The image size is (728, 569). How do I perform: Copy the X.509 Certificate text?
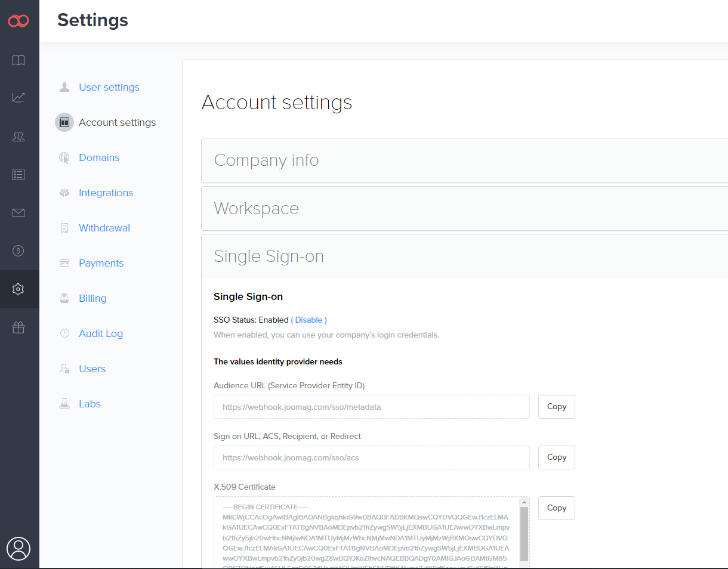[x=556, y=508]
